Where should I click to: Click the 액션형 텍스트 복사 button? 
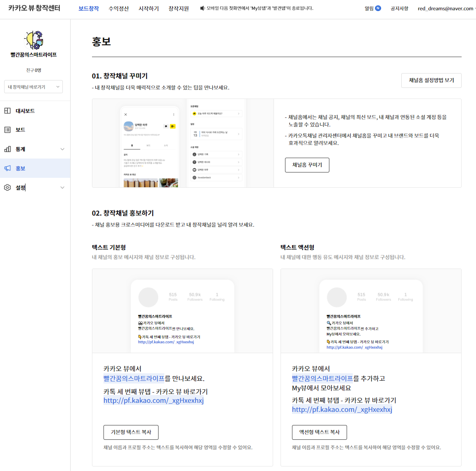320,432
